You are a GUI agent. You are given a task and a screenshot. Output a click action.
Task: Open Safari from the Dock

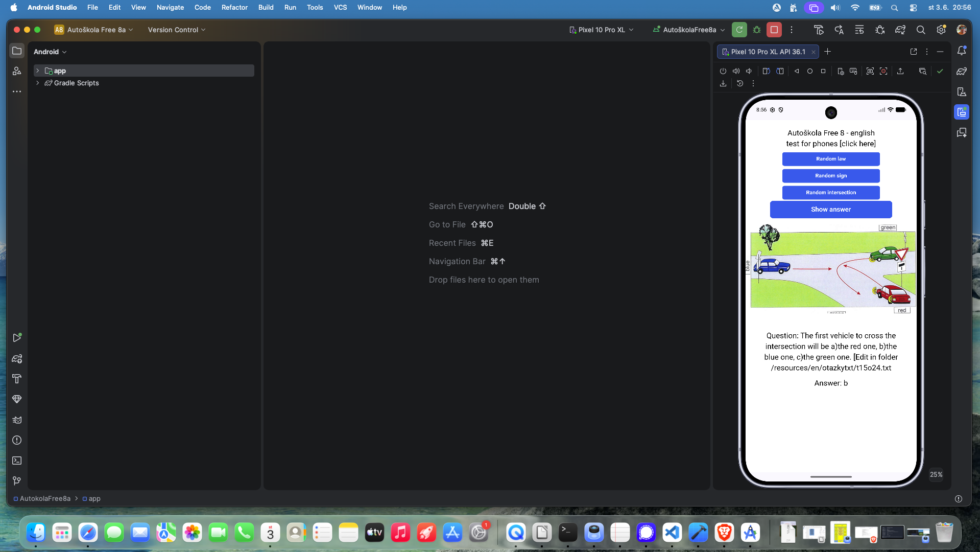point(88,533)
